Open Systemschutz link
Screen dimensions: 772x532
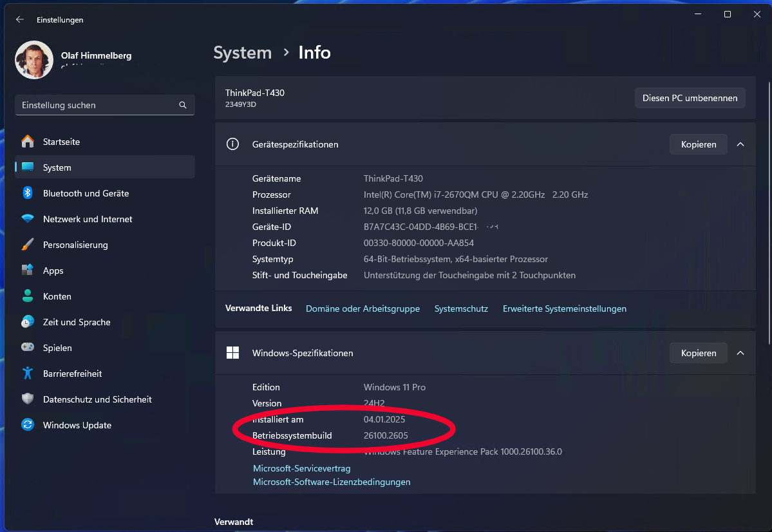tap(461, 309)
